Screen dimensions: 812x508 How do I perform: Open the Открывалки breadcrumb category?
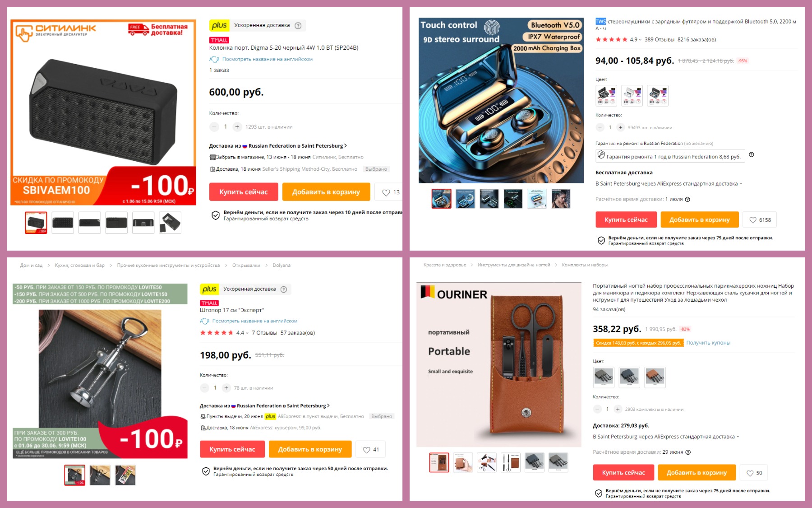pyautogui.click(x=246, y=266)
